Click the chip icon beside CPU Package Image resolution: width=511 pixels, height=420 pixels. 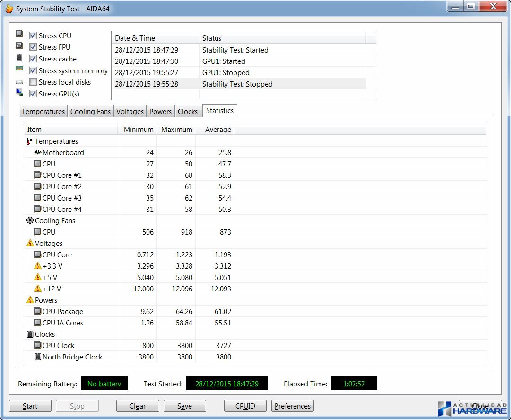(x=38, y=311)
